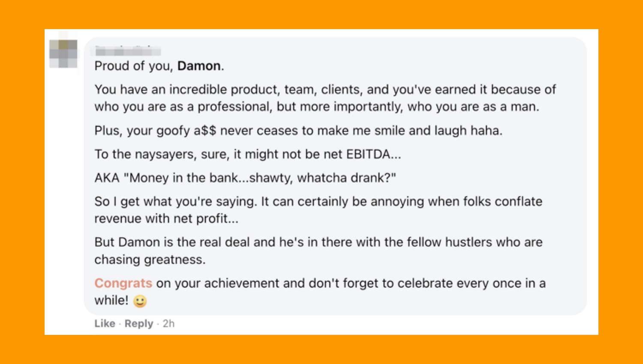Like this comment
The image size is (643, 364).
tap(105, 323)
